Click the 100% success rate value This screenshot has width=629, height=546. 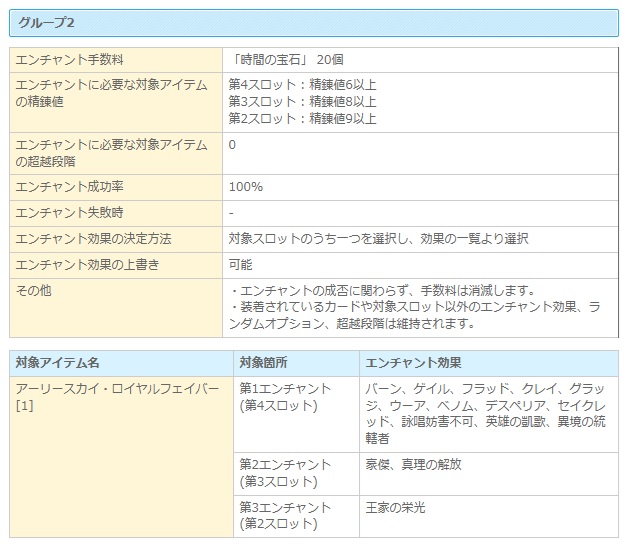pyautogui.click(x=245, y=187)
